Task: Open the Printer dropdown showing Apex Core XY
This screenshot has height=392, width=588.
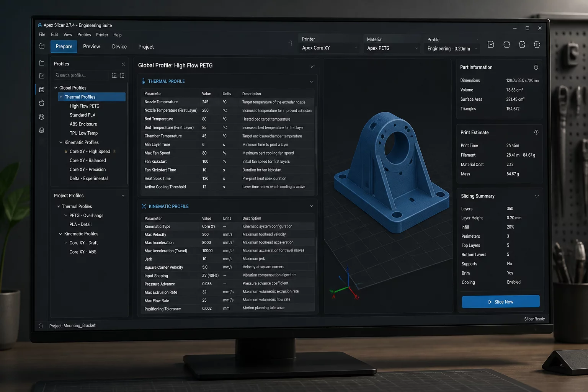Action: pos(329,48)
